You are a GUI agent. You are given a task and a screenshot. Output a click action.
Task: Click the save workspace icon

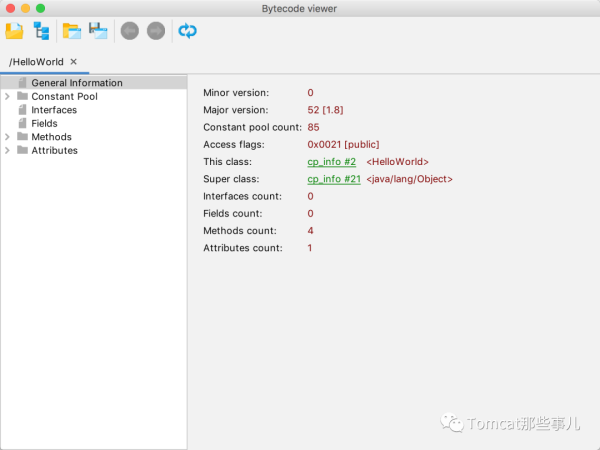coord(98,31)
